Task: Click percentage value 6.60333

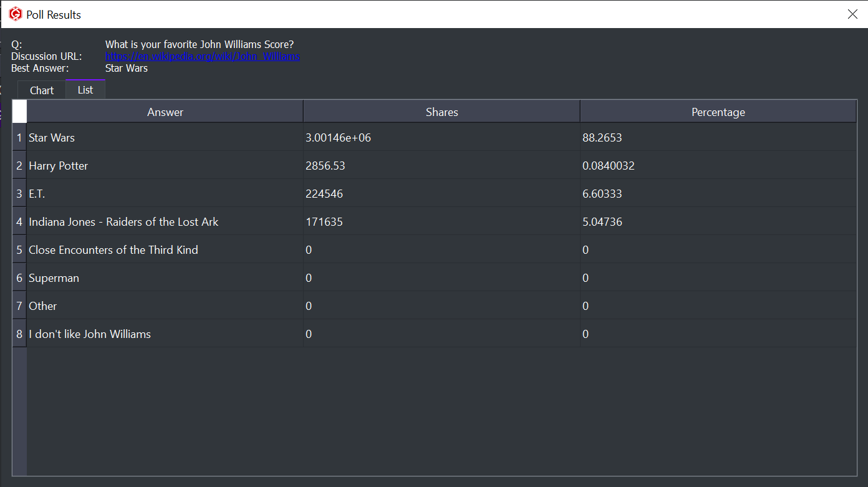Action: coord(718,193)
